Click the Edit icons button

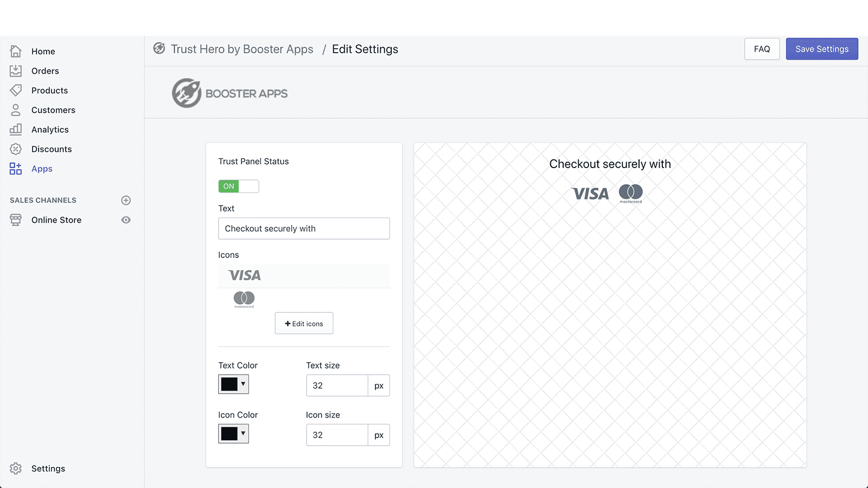pyautogui.click(x=304, y=323)
